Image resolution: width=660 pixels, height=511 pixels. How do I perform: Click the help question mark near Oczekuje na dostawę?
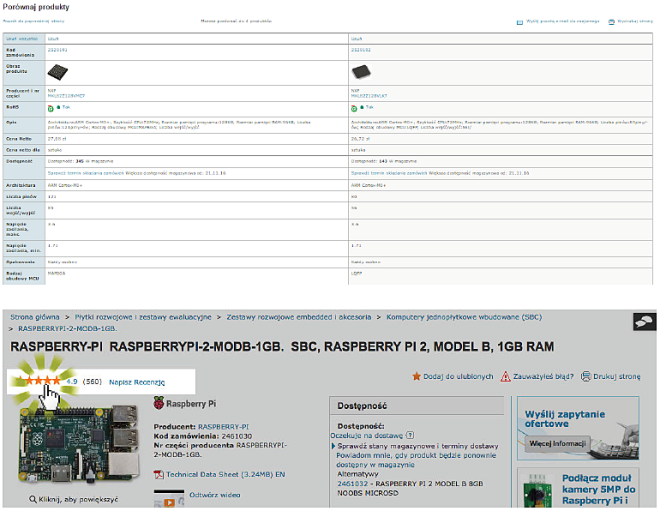click(x=410, y=434)
